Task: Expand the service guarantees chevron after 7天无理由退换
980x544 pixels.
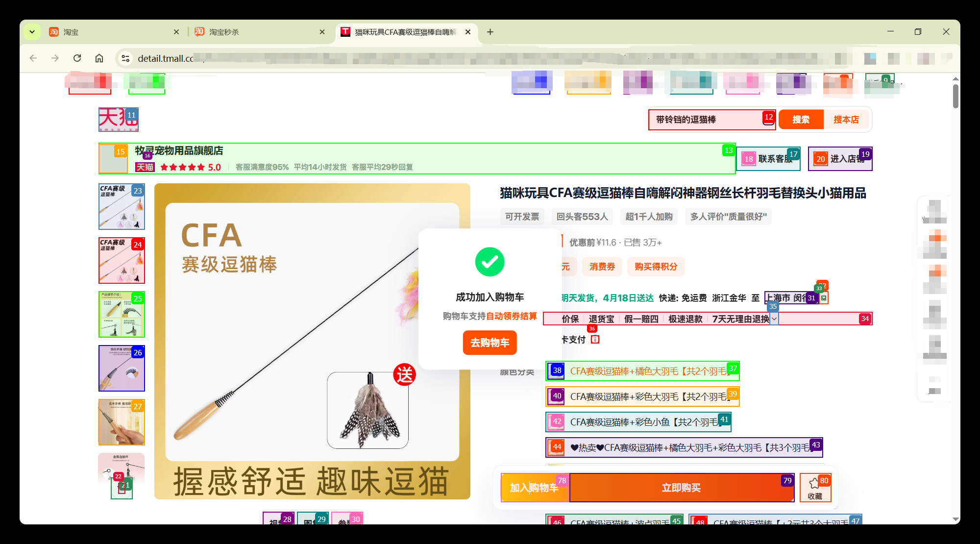Action: 774,319
